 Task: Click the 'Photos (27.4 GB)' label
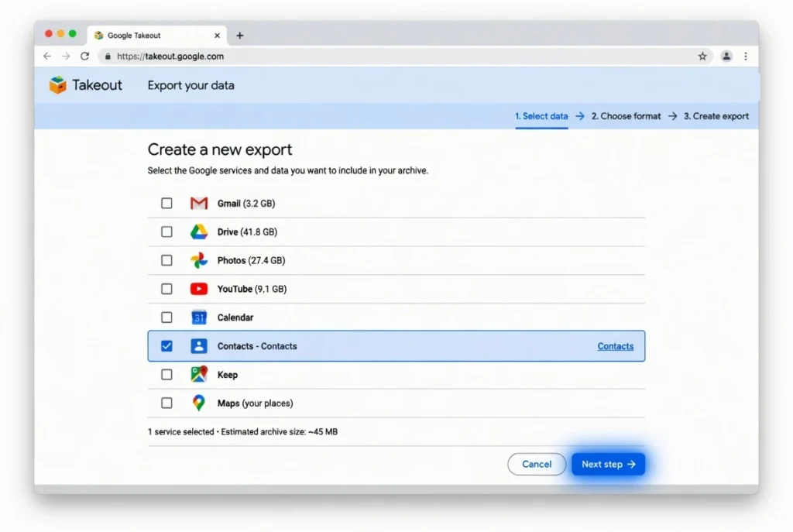[252, 260]
